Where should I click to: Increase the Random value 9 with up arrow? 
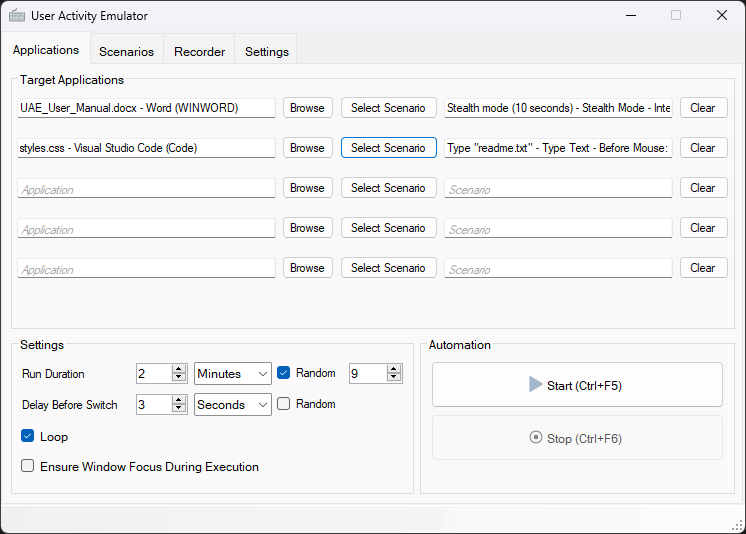pyautogui.click(x=394, y=369)
